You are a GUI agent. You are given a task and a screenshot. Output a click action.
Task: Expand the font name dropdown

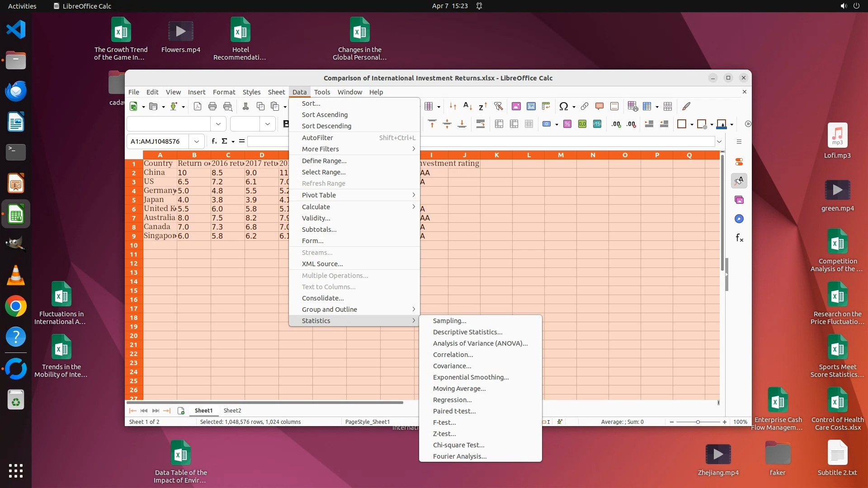[218, 124]
